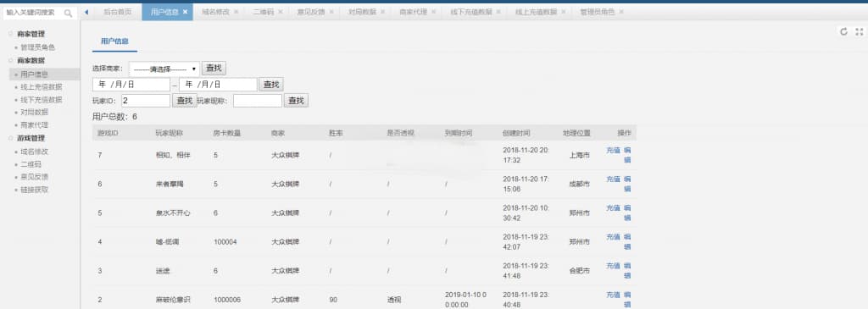Open the 选择商家 dropdown
868x309 pixels.
click(x=164, y=69)
